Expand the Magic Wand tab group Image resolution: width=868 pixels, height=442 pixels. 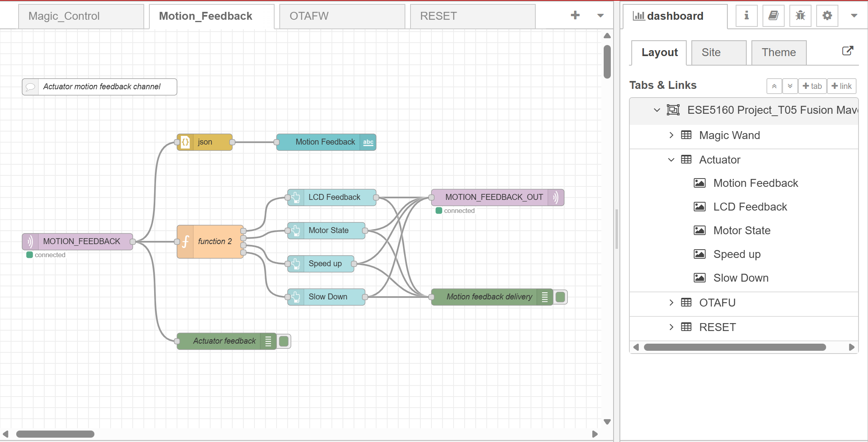(x=671, y=135)
